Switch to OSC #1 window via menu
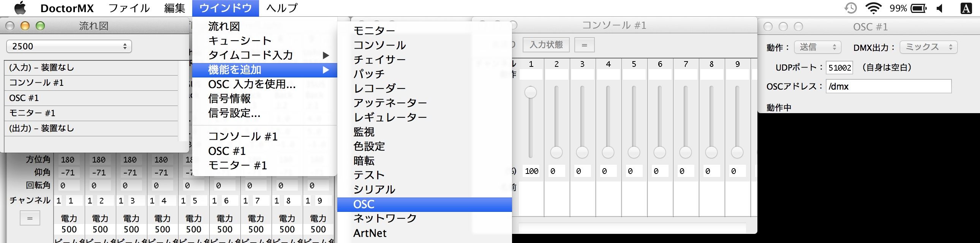This screenshot has width=980, height=243. click(264, 151)
